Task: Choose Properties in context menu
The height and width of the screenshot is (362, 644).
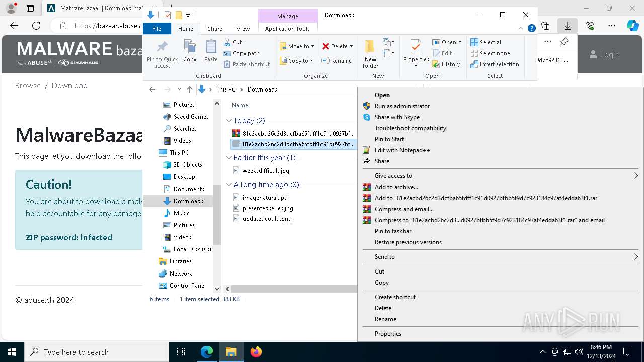Action: pos(388,334)
